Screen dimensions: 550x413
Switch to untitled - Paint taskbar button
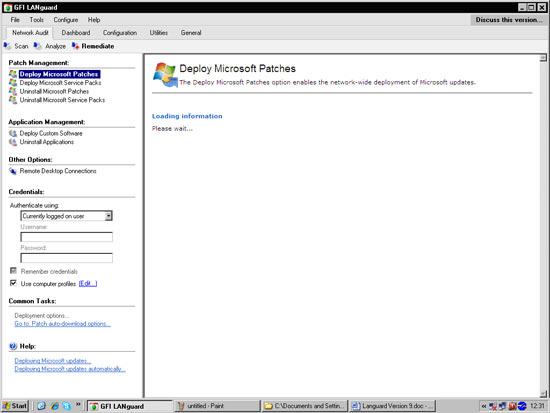click(217, 406)
